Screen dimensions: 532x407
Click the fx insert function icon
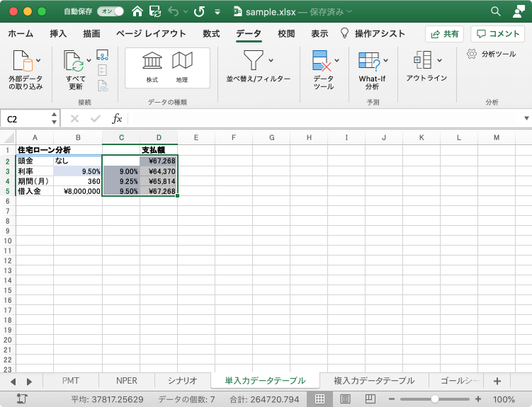point(117,119)
